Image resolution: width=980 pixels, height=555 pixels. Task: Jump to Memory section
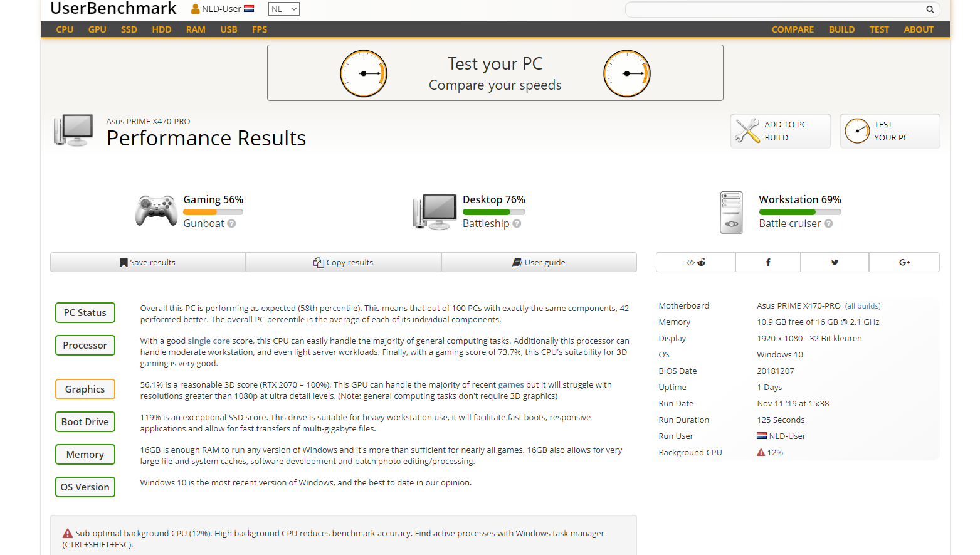[85, 454]
